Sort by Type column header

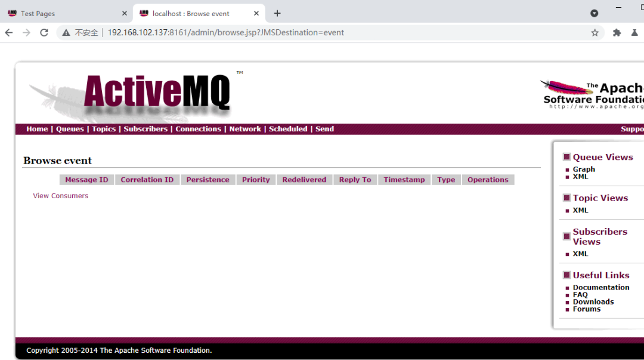click(x=446, y=180)
